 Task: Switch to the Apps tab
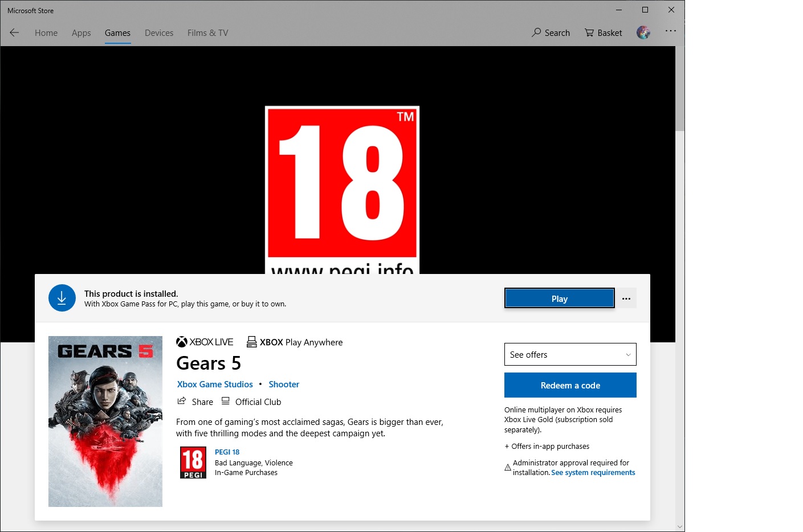pyautogui.click(x=81, y=33)
